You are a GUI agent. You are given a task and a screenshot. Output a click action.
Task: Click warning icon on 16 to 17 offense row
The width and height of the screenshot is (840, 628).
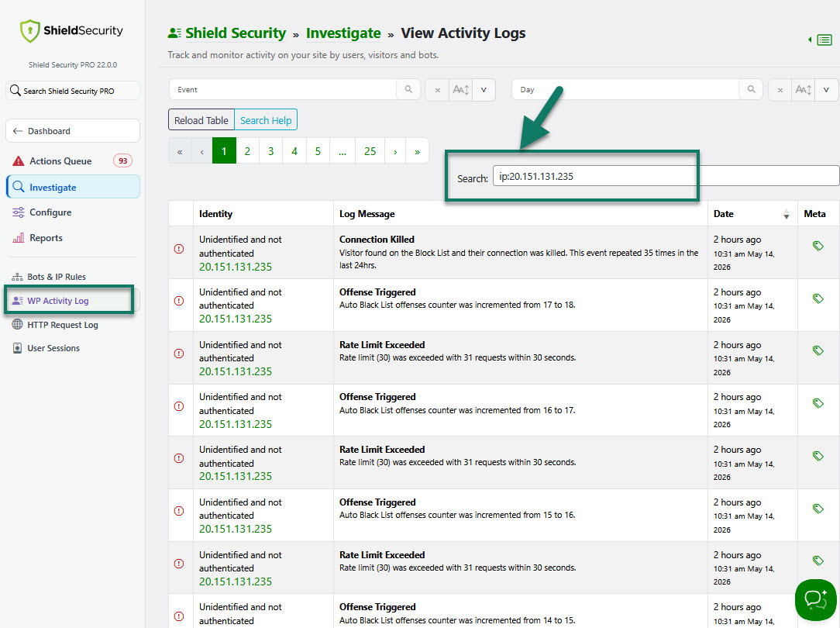pyautogui.click(x=179, y=406)
